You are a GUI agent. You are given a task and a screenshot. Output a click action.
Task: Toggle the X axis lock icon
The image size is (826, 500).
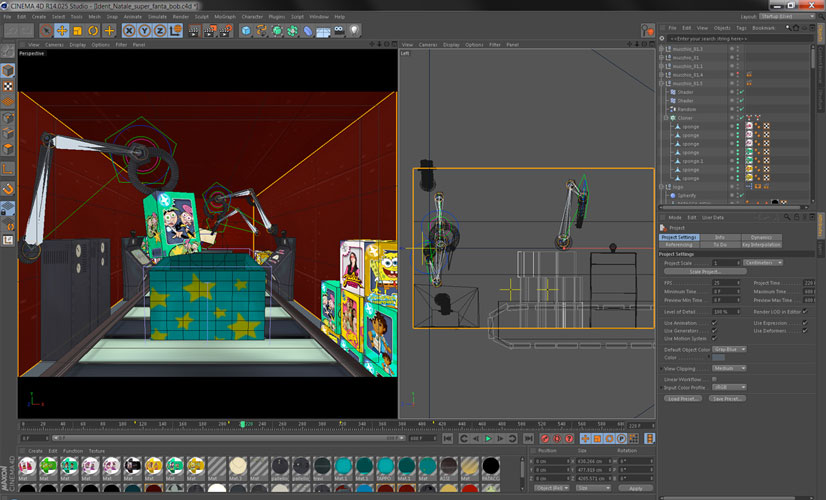[129, 31]
